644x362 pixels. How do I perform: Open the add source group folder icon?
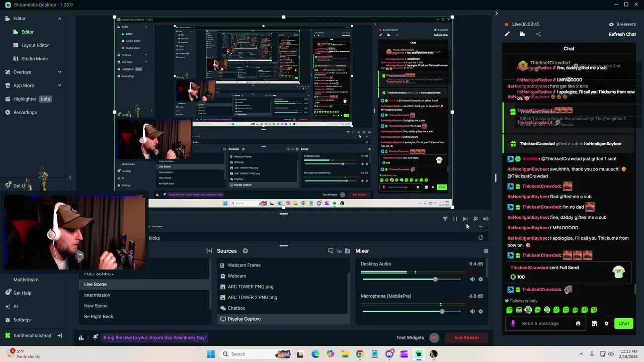click(x=347, y=251)
